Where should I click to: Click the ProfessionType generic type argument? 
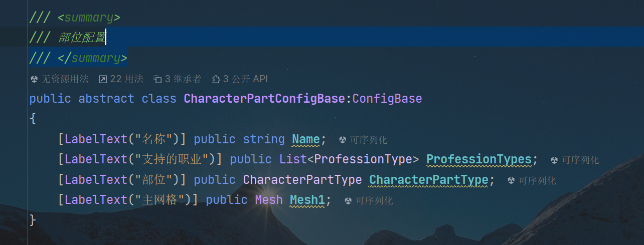[363, 159]
